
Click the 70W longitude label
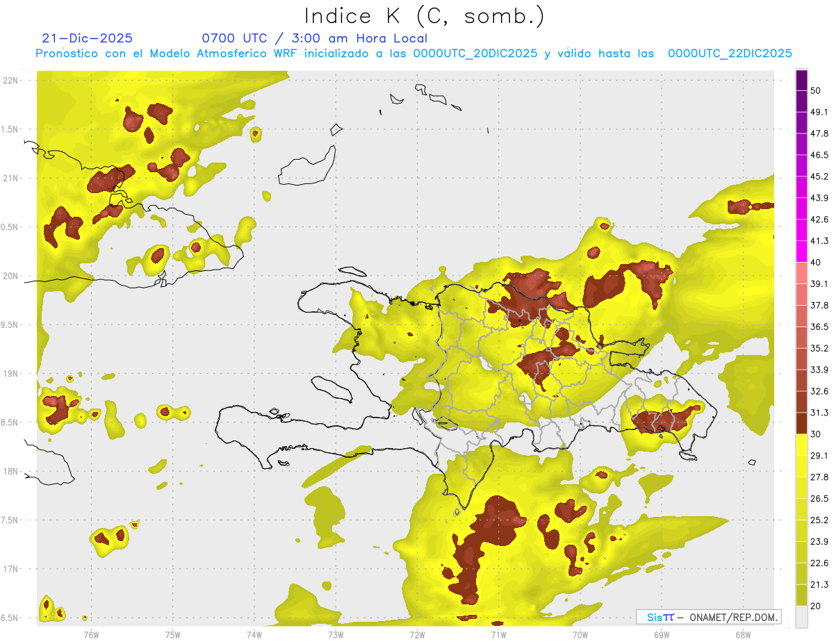pyautogui.click(x=580, y=634)
